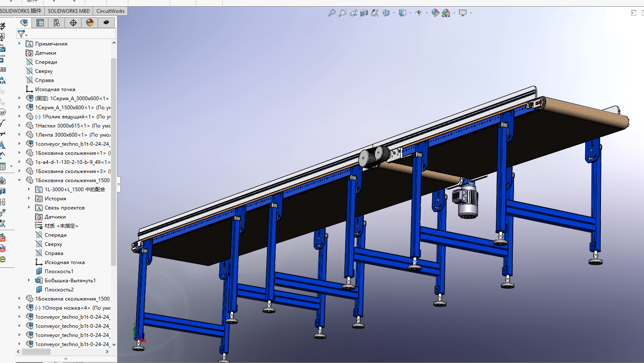This screenshot has height=363, width=644.
Task: Expand the 1Опора ножка<4> component
Action: point(19,308)
